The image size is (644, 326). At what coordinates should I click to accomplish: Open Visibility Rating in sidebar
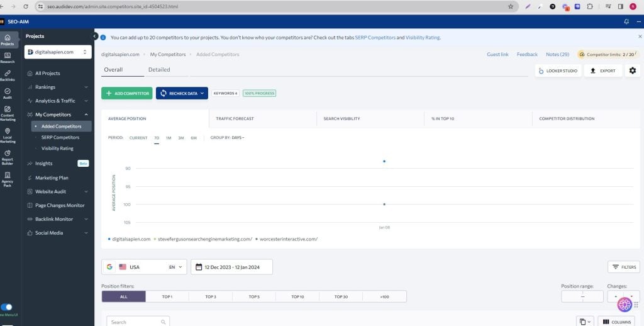click(x=57, y=149)
